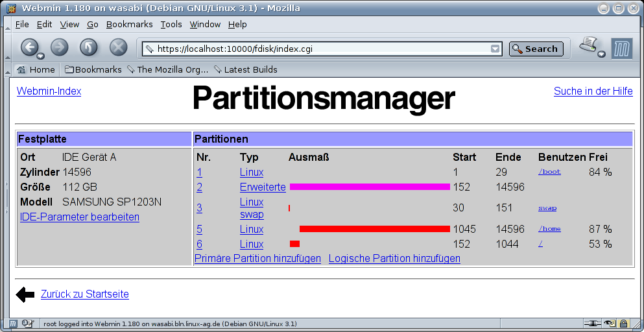The image size is (644, 332).
Task: Open partition number 3 link
Action: coord(199,208)
